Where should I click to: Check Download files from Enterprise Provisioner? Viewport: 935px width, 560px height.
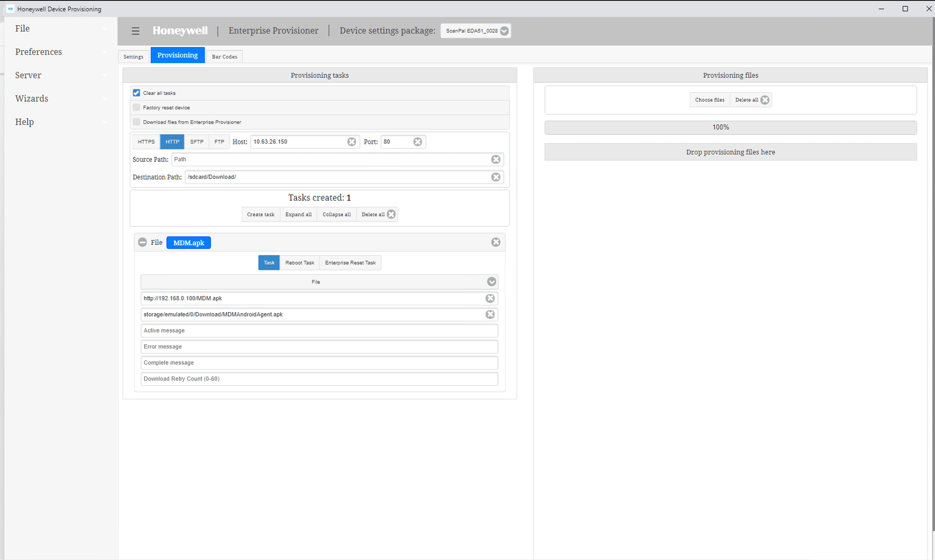pyautogui.click(x=136, y=122)
